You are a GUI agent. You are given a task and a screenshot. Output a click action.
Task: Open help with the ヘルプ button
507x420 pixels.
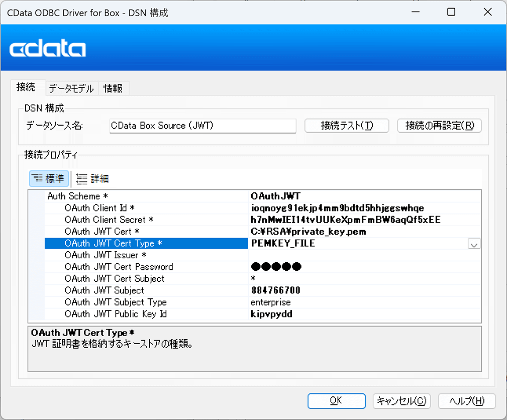467,401
